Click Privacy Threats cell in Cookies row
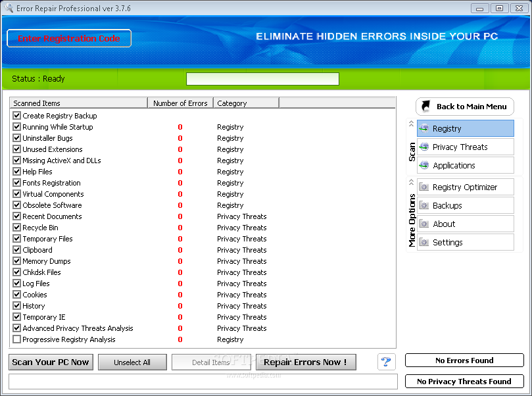The height and width of the screenshot is (396, 532). pyautogui.click(x=242, y=295)
